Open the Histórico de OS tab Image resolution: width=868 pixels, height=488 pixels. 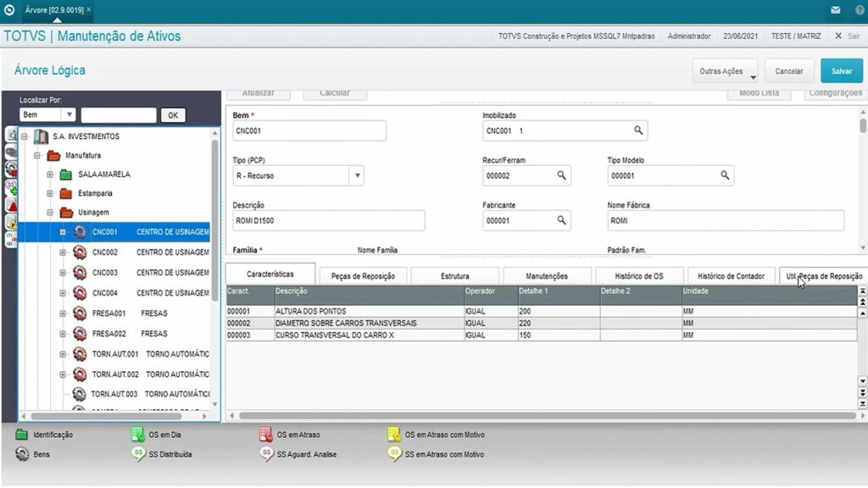click(x=639, y=276)
